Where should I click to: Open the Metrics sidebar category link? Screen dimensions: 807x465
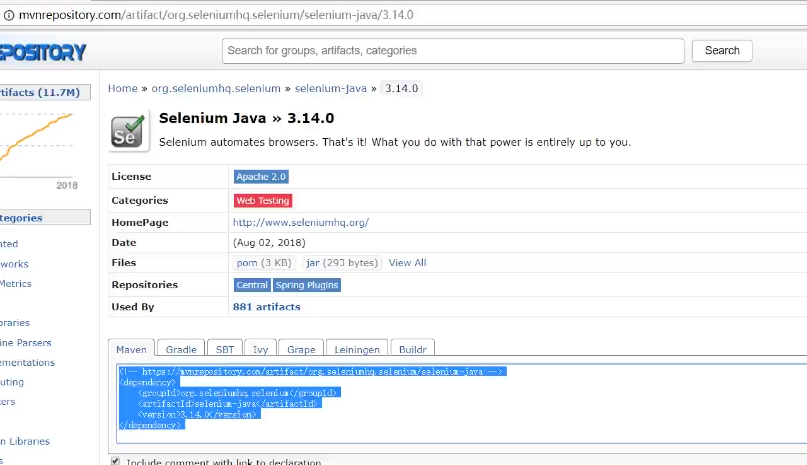click(15, 284)
